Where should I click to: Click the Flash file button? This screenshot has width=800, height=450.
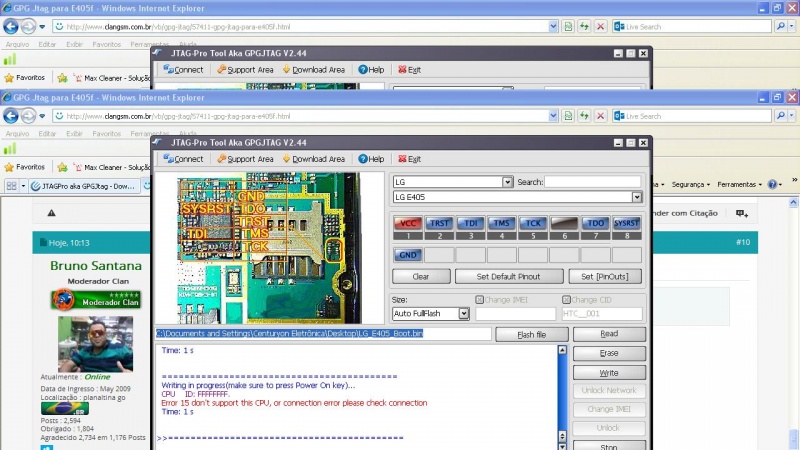click(x=532, y=335)
